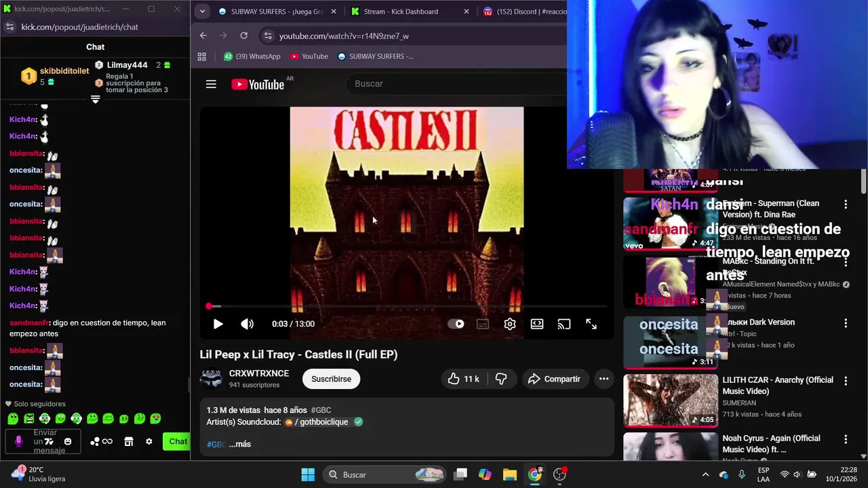Screen dimensions: 868x488
Task: Play the Castles II video
Action: point(218,324)
